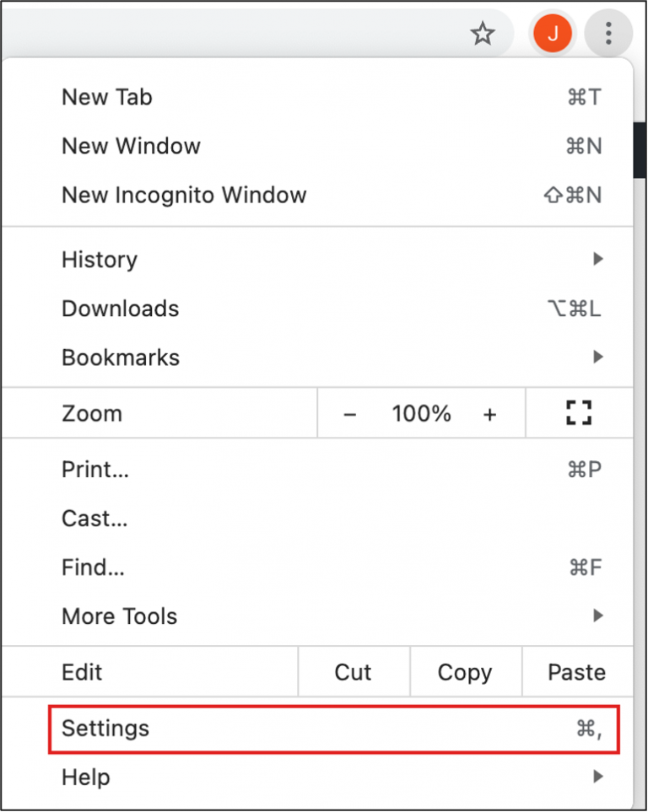Click the zoom in plus icon
Screen dimensions: 648x812
pyautogui.click(x=490, y=413)
